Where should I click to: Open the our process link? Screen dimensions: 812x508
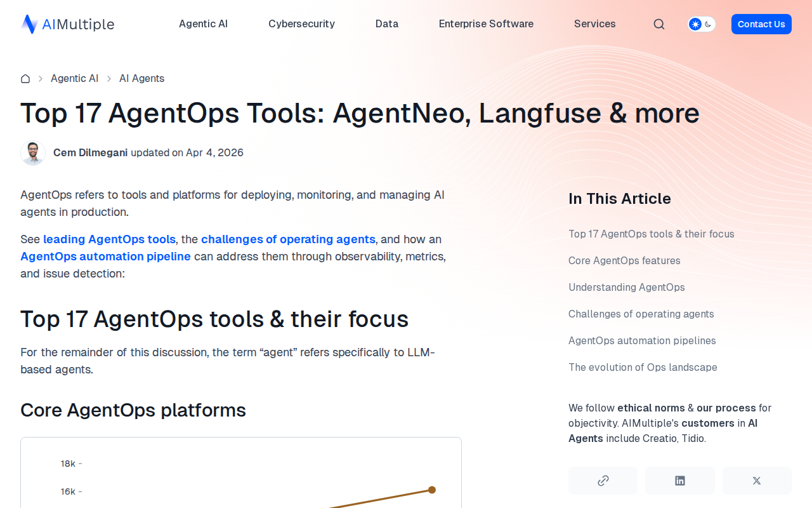[x=726, y=408]
